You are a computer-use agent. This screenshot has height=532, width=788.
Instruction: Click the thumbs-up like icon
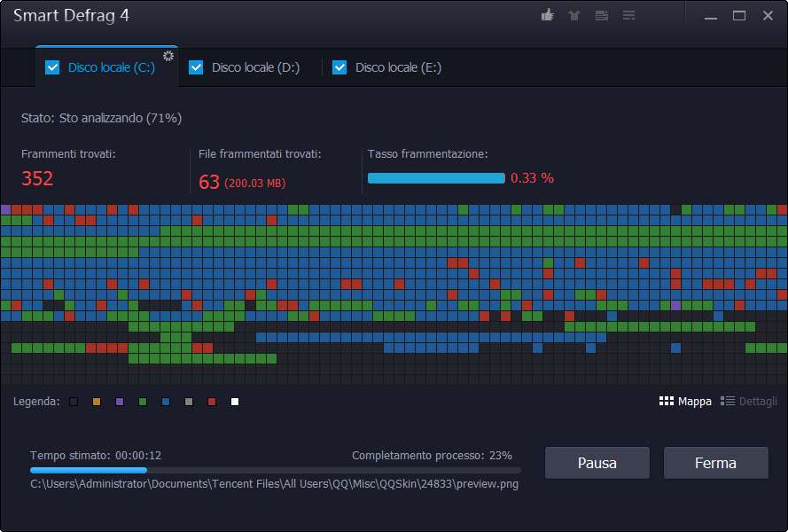[548, 16]
